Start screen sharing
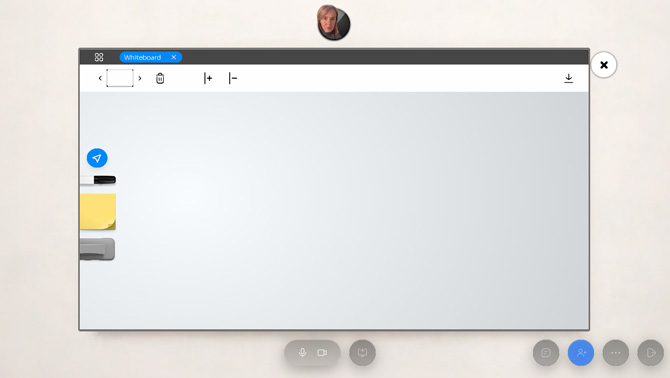This screenshot has width=670, height=378. (x=362, y=353)
